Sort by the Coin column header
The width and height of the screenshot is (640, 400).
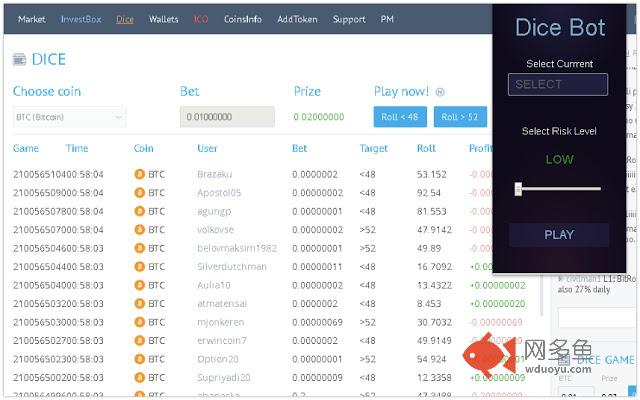click(144, 148)
